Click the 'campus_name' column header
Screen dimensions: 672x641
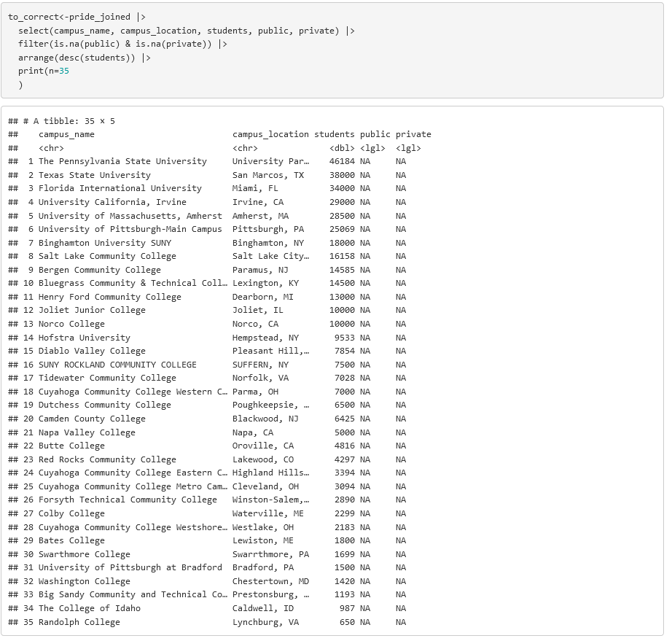pyautogui.click(x=66, y=135)
